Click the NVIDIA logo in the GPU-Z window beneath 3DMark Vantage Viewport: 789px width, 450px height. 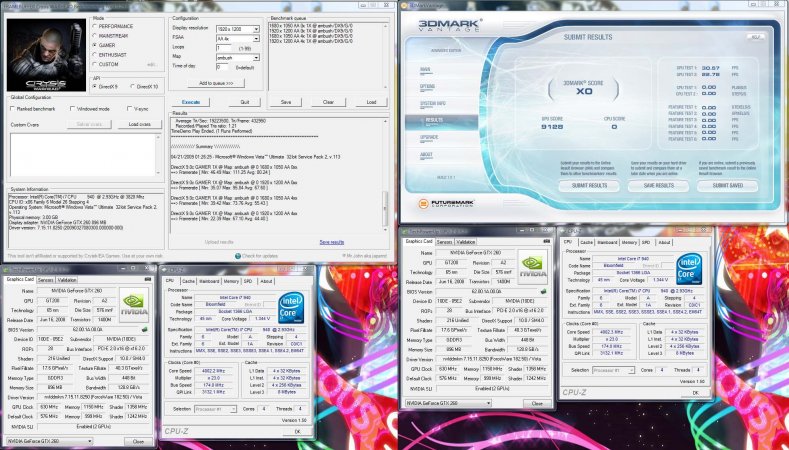(532, 267)
